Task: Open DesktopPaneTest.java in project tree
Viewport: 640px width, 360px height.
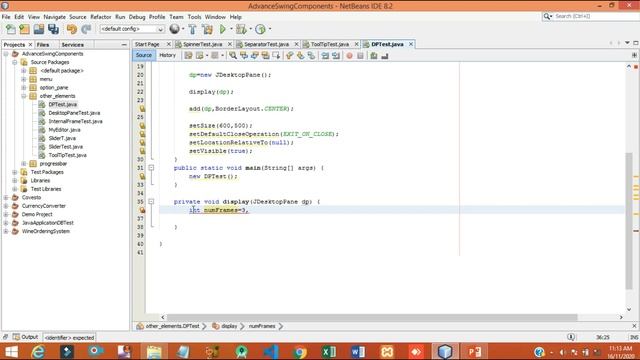Action: (74, 113)
